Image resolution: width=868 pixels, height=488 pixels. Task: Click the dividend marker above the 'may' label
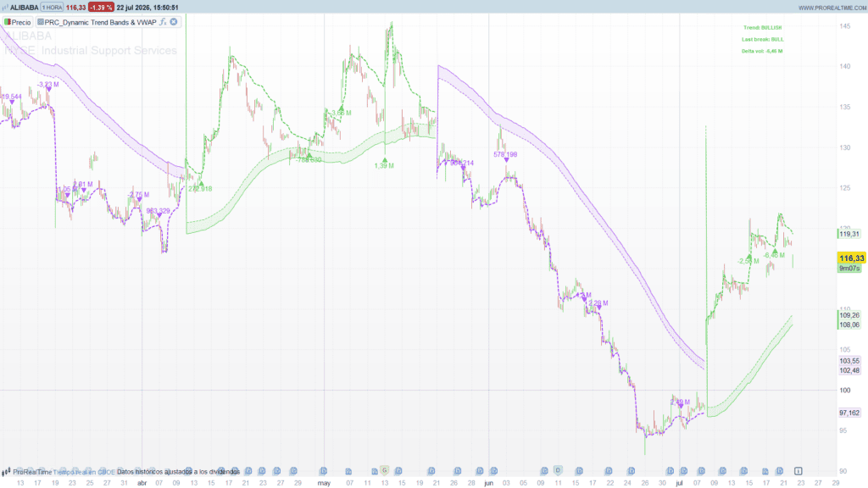click(323, 471)
